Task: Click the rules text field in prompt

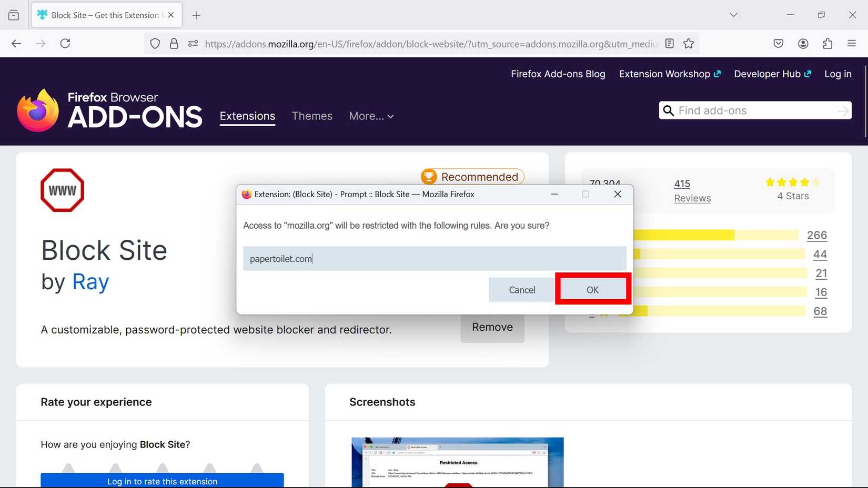Action: (x=434, y=259)
